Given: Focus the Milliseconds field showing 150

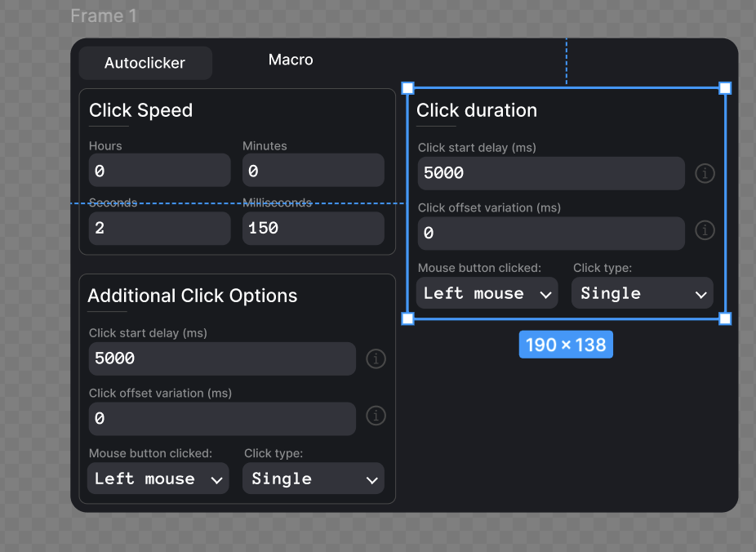Looking at the screenshot, I should coord(313,229).
